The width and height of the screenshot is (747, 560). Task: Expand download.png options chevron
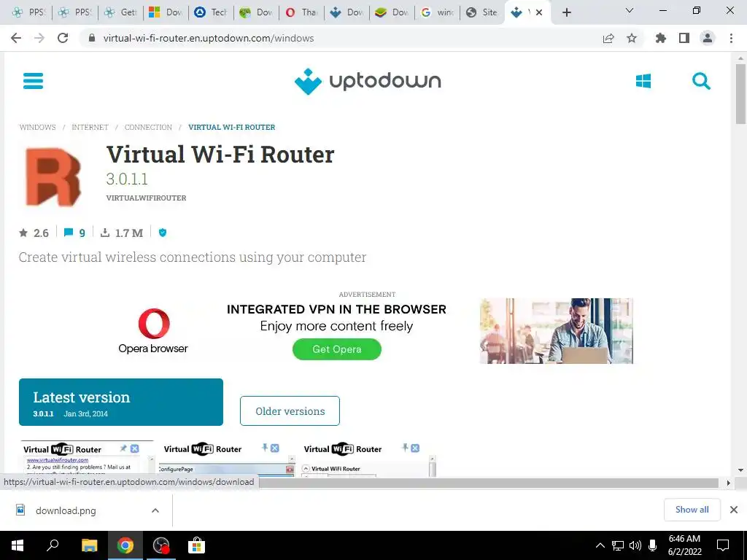click(155, 510)
